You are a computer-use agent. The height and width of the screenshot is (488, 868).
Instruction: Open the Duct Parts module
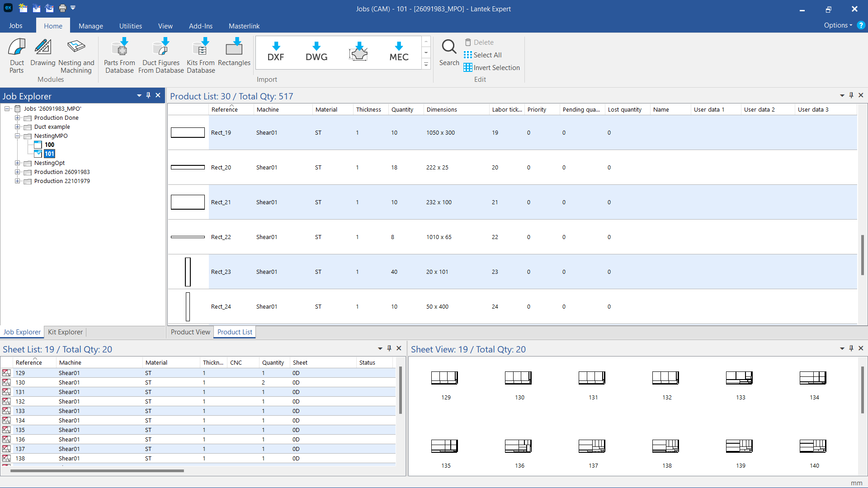tap(17, 55)
